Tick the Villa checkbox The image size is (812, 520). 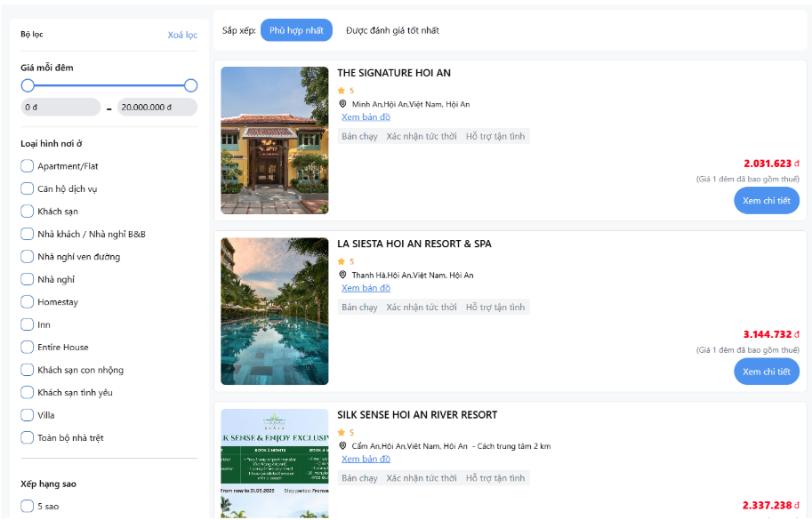click(27, 415)
